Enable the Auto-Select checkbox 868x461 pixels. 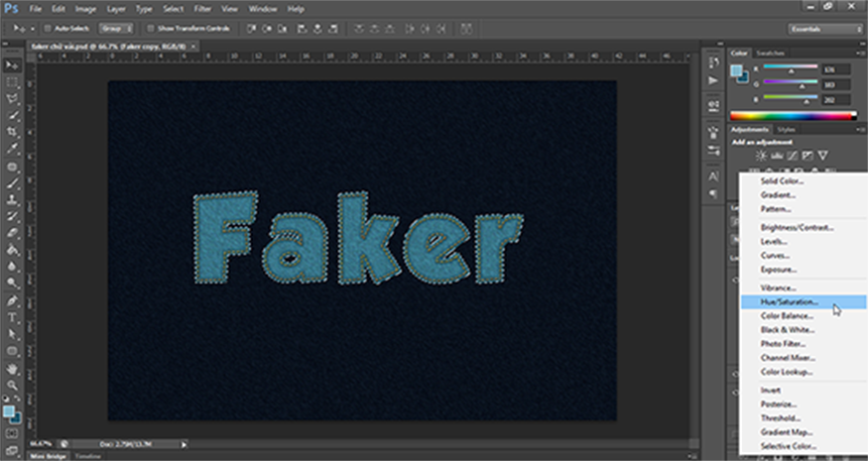[50, 29]
